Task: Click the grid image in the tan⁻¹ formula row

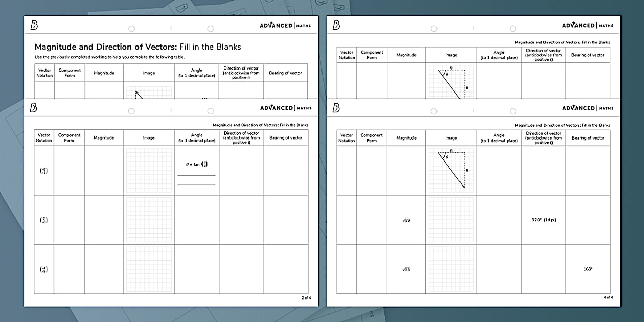Action: click(149, 170)
